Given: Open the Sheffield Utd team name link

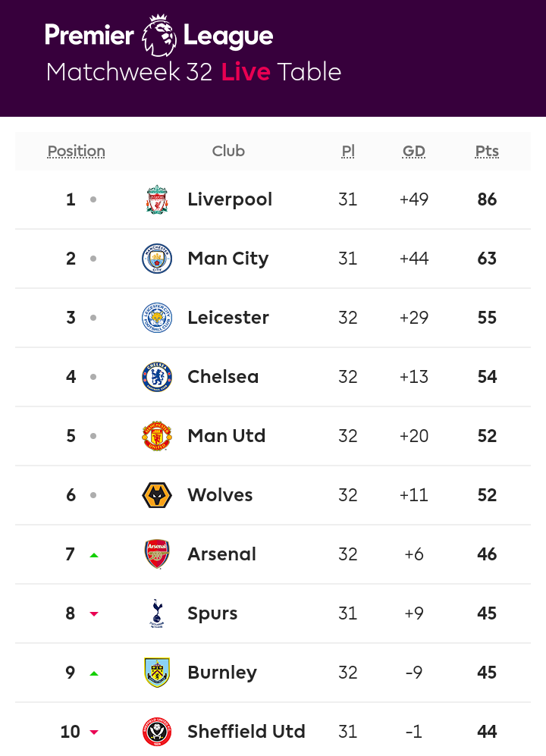Looking at the screenshot, I should tap(246, 732).
